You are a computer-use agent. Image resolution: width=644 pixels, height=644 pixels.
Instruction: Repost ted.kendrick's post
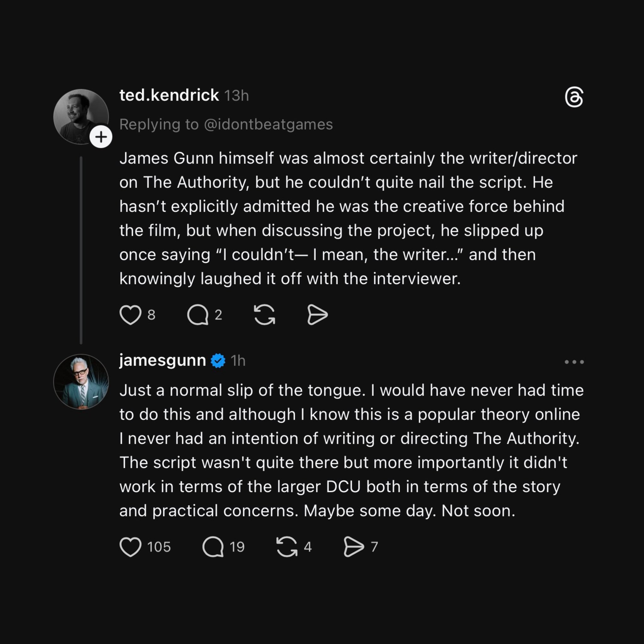click(x=264, y=315)
